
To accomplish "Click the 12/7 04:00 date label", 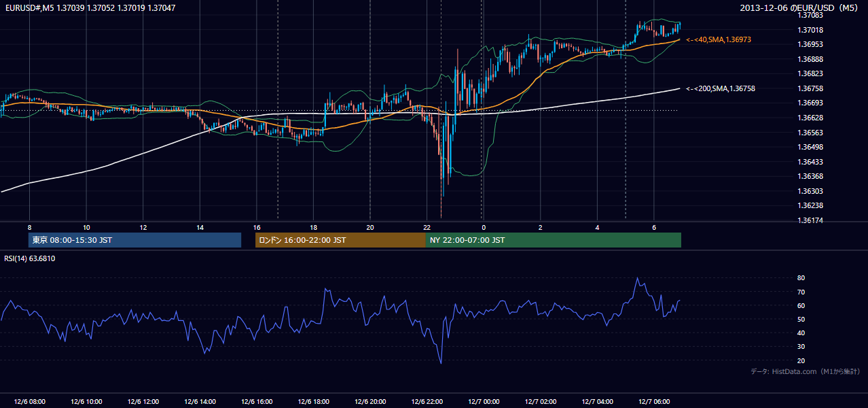I will click(597, 402).
